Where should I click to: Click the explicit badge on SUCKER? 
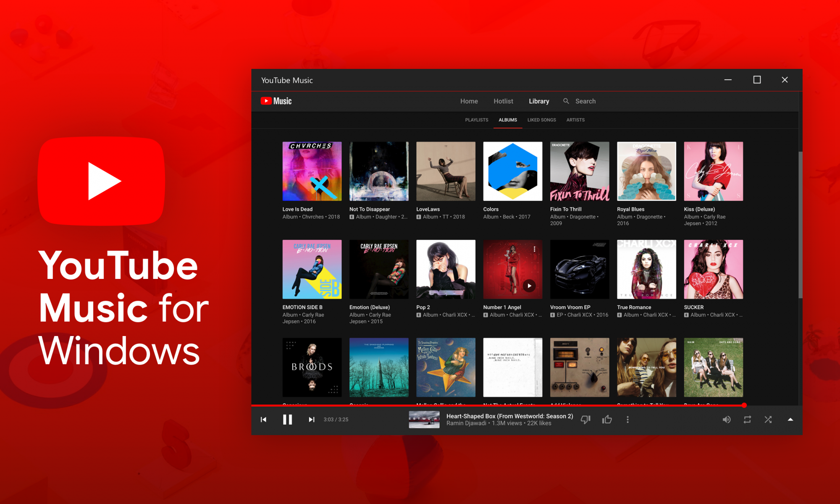[686, 315]
